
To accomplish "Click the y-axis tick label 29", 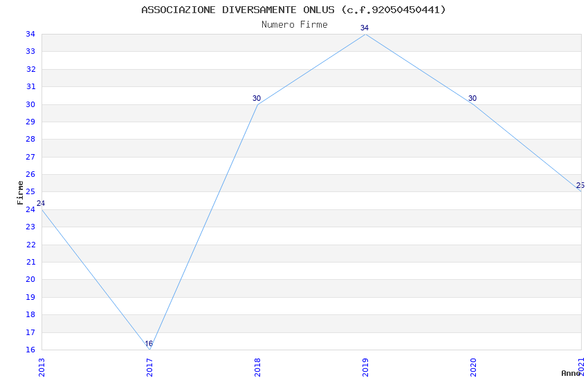I will (x=30, y=122).
